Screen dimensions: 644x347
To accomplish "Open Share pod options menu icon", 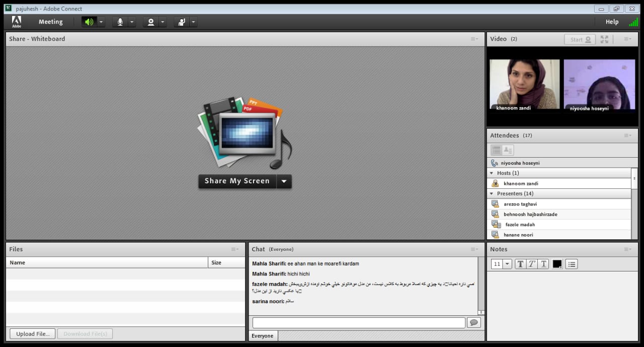I will [474, 39].
